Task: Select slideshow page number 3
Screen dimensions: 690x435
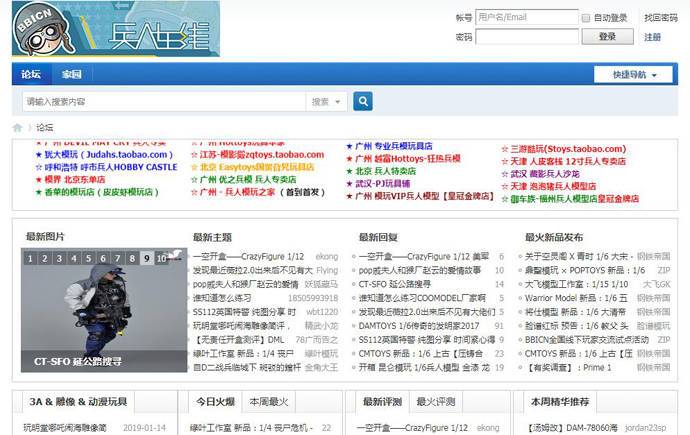Action: [x=60, y=258]
